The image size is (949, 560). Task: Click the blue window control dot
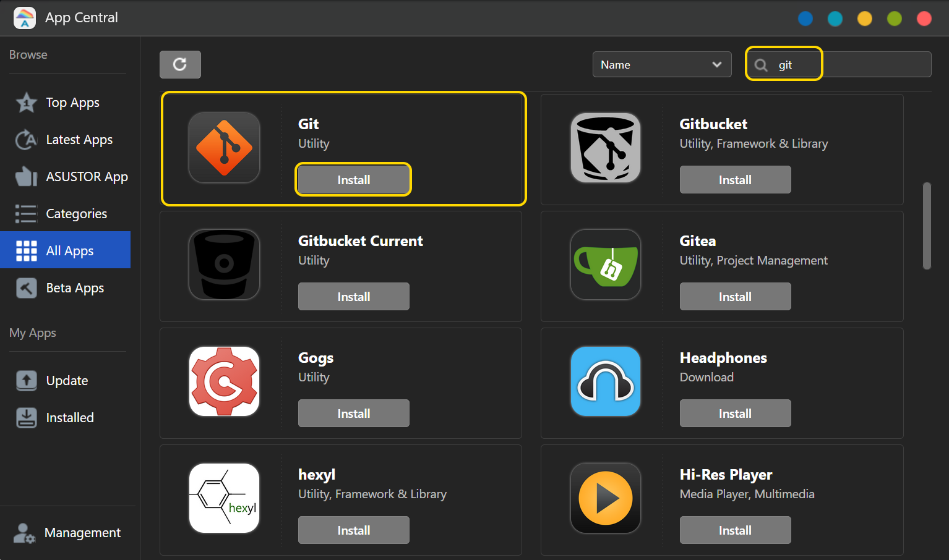[x=805, y=19]
